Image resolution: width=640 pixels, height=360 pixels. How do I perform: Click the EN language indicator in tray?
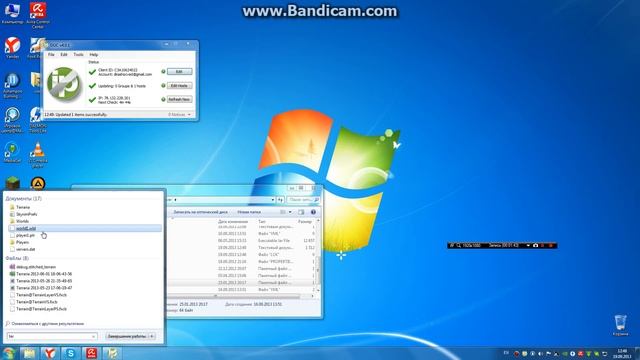pos(506,353)
